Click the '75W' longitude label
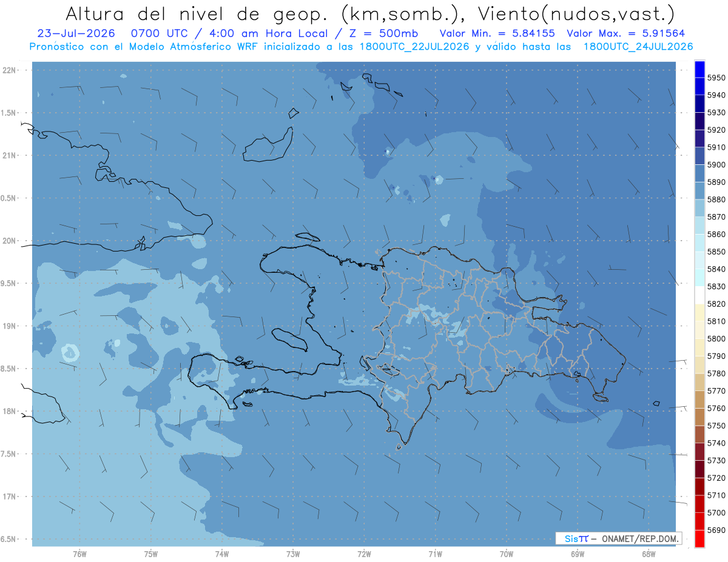 (x=150, y=554)
